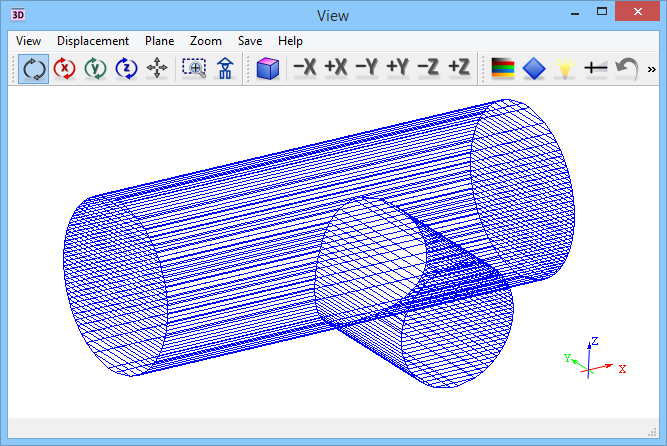Viewport: 667px width, 446px height.
Task: Click the undo view arrow
Action: click(627, 68)
